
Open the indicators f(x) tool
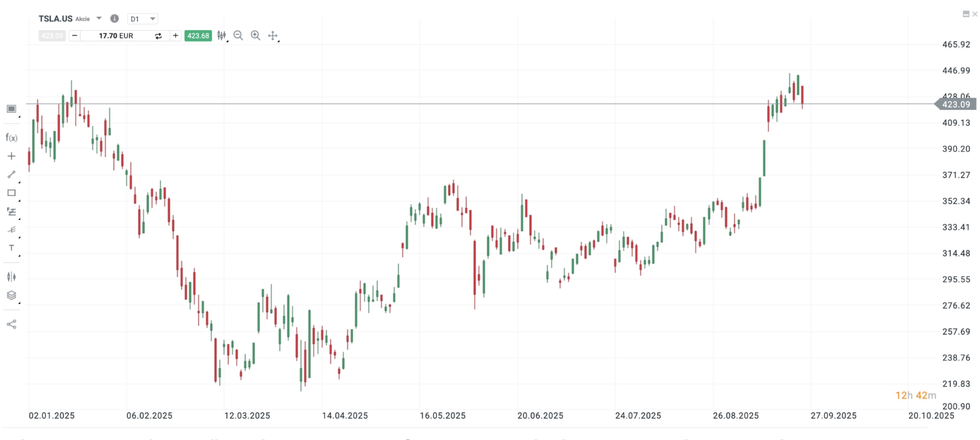click(x=11, y=138)
